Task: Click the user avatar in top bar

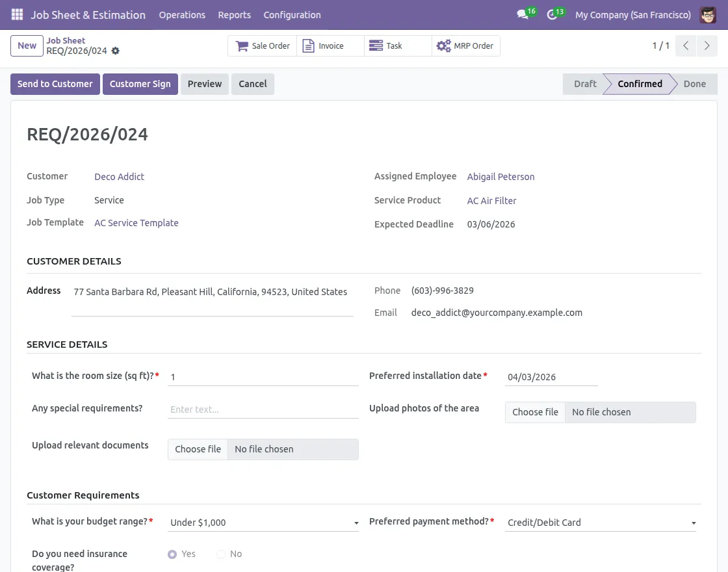Action: coord(708,14)
